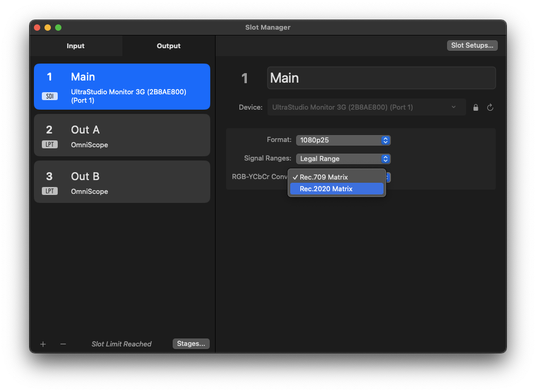The image size is (536, 392).
Task: Open the Format 1080p25 dropdown
Action: pos(343,140)
